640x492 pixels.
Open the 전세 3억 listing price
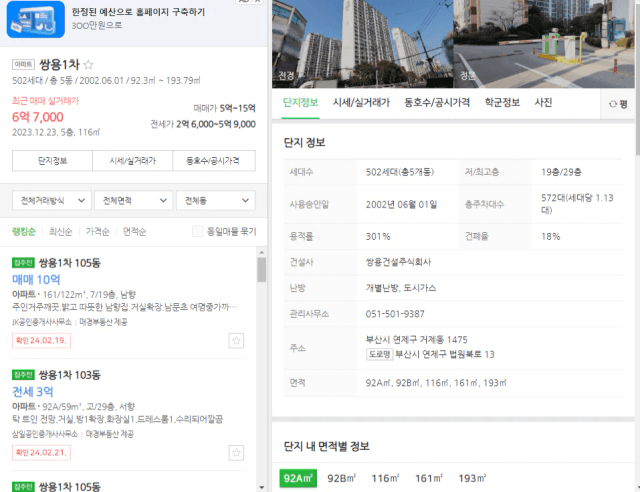point(33,392)
